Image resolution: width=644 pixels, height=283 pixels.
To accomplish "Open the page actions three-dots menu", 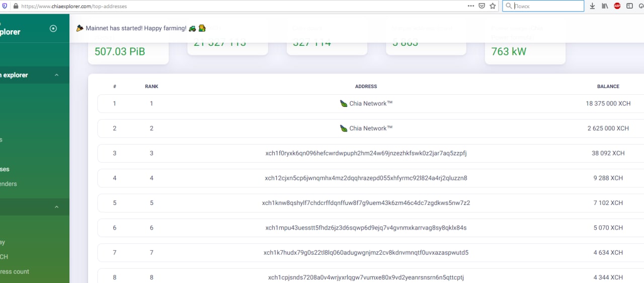I will pyautogui.click(x=470, y=6).
